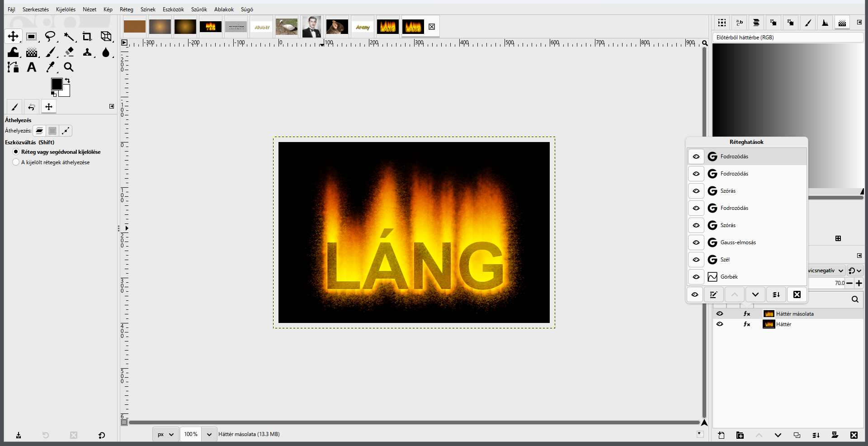868x446 pixels.
Task: Open the px unit dropdown
Action: [x=165, y=434]
